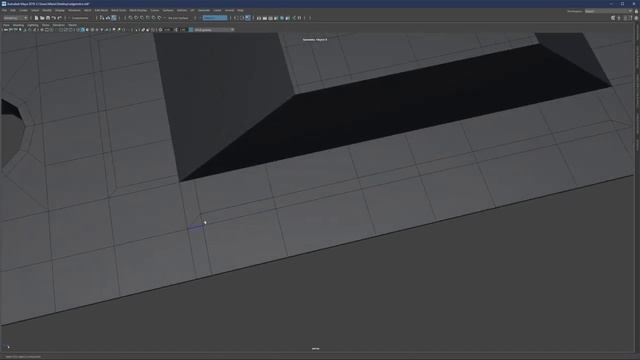Toggle snap to view planes
This screenshot has width=640, height=360.
point(153,18)
